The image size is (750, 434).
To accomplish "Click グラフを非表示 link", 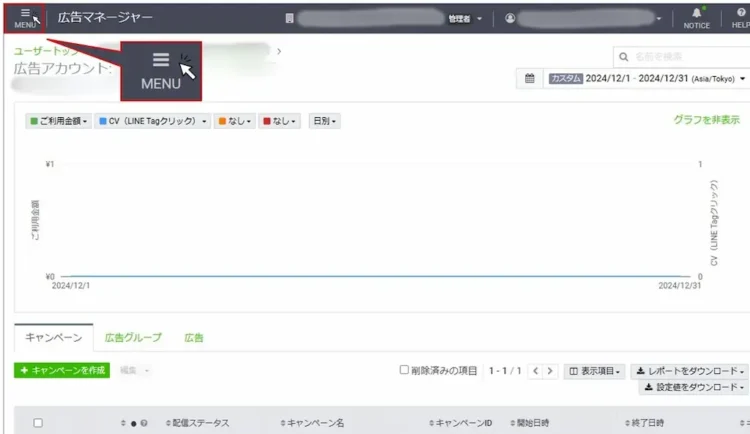I will [x=706, y=119].
